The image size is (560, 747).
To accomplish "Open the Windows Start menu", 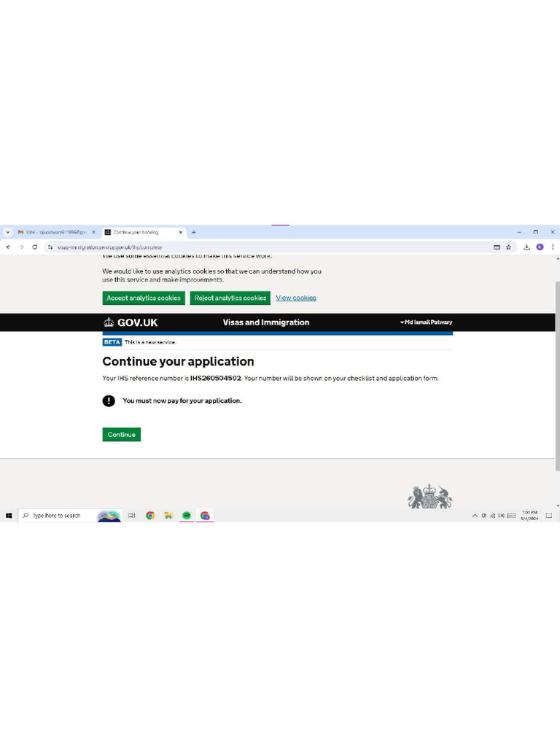I will pos(9,516).
